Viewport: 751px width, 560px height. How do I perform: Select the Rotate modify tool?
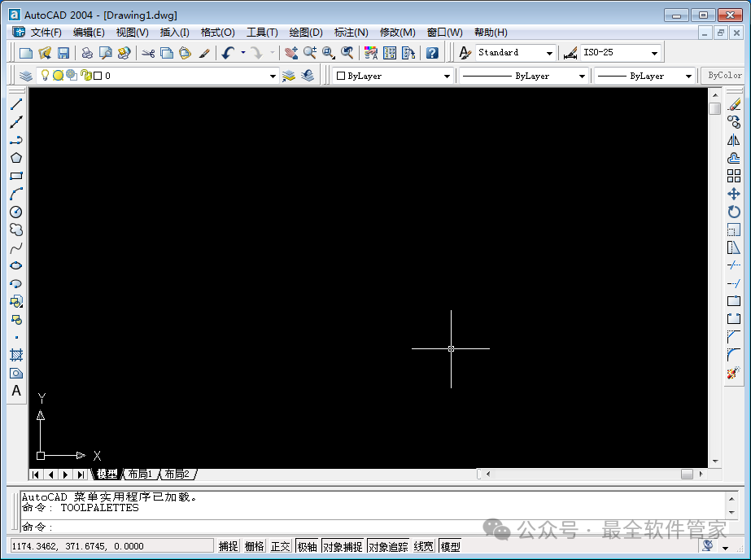733,212
